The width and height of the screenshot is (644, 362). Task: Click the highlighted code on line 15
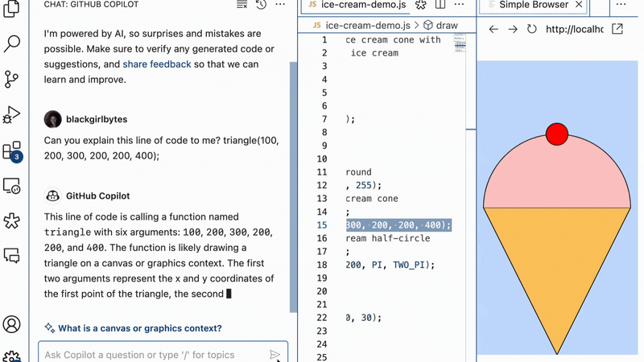pos(398,225)
